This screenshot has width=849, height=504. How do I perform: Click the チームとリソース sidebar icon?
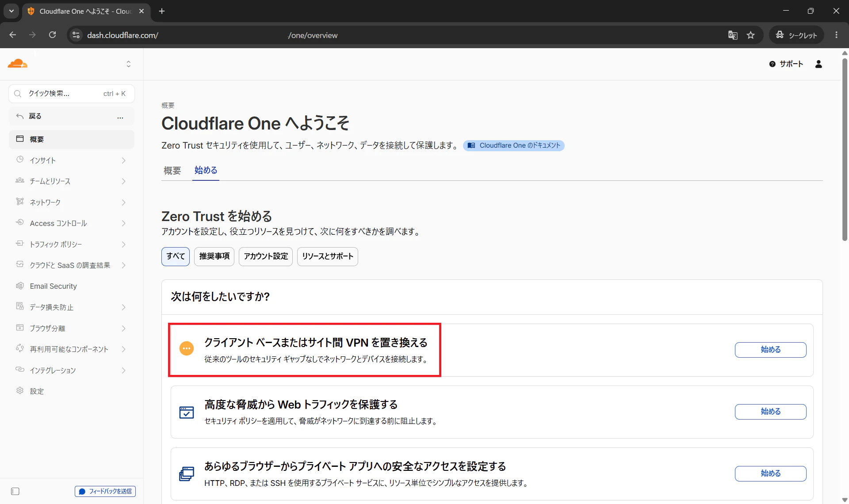point(20,180)
